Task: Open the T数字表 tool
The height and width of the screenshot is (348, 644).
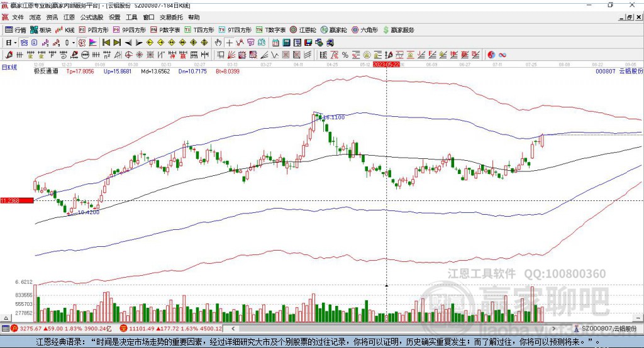Action: click(x=270, y=30)
